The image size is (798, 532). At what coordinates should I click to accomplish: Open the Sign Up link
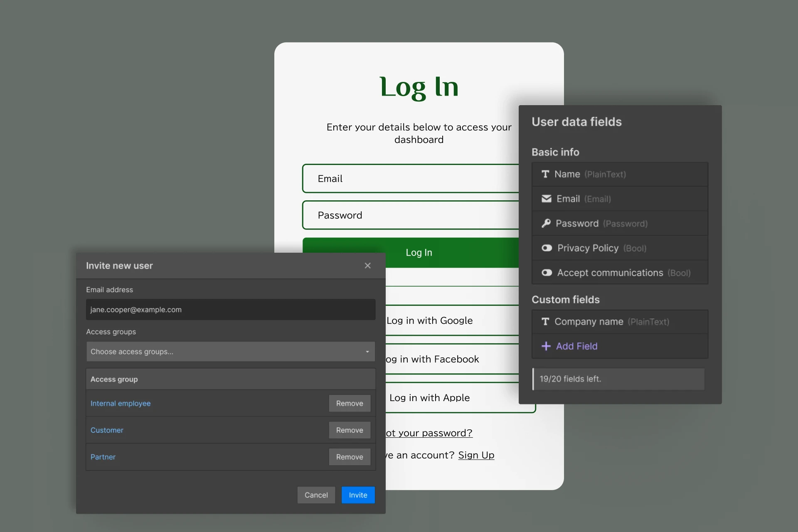476,455
